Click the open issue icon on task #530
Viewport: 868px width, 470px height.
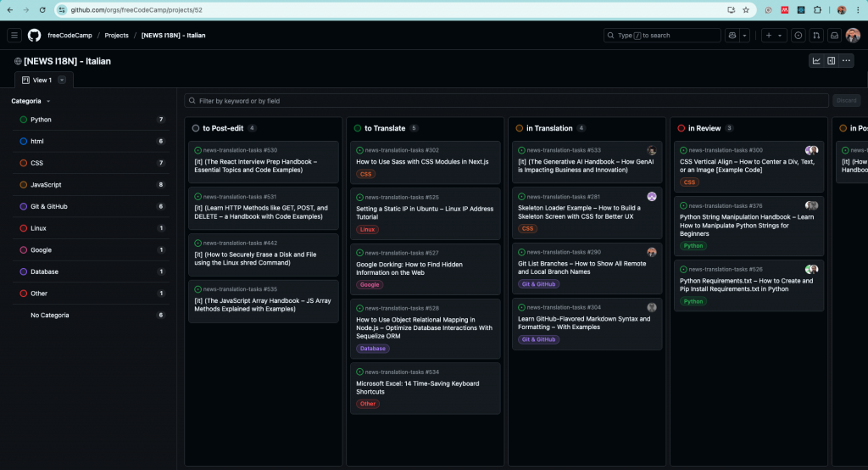pyautogui.click(x=198, y=150)
